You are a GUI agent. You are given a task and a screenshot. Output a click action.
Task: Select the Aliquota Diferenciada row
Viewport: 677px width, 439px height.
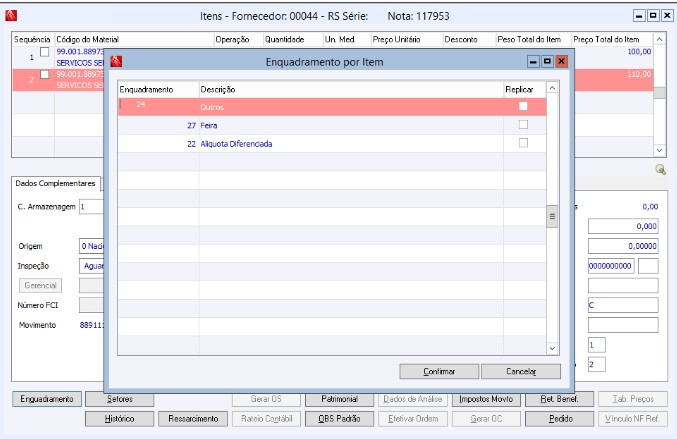tap(332, 144)
